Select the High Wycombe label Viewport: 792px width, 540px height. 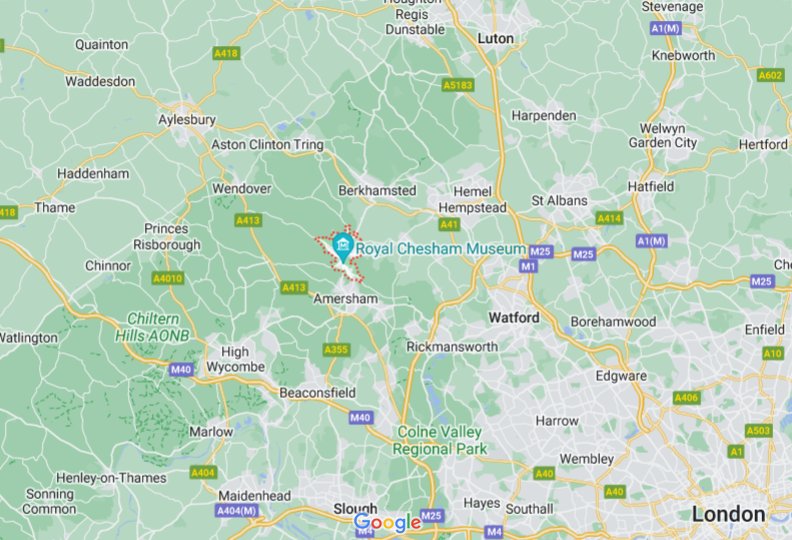pos(235,359)
